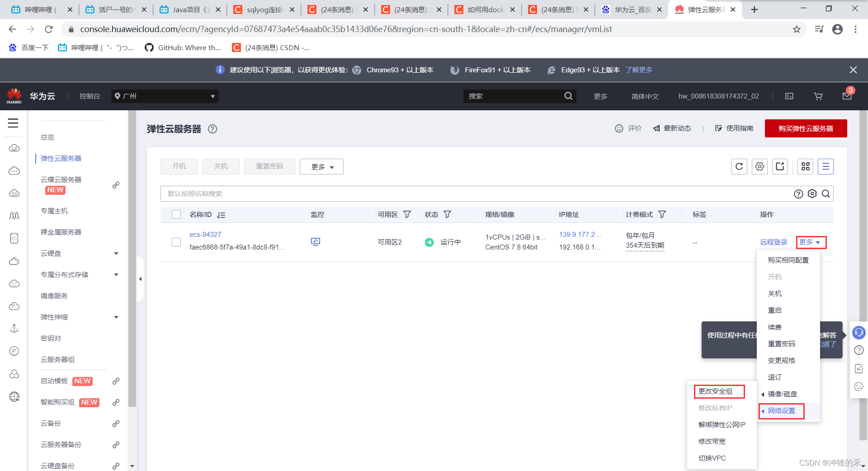
Task: Click 控制台 in top navigation
Action: point(90,96)
